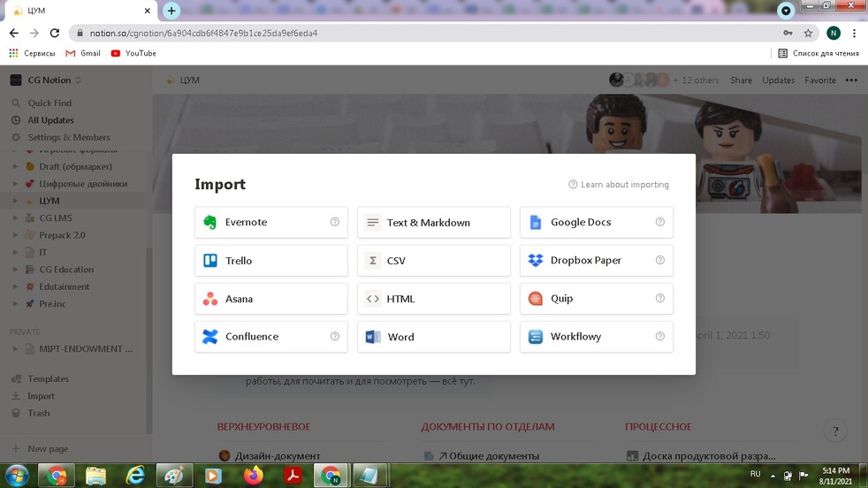Choose HTML import option
This screenshot has height=488, width=868.
[433, 299]
